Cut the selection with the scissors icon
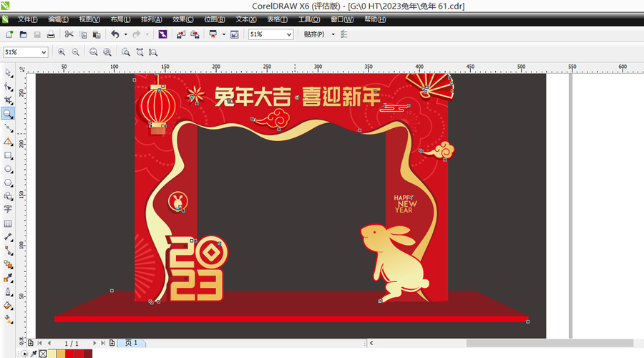This screenshot has height=358, width=644. pyautogui.click(x=69, y=34)
